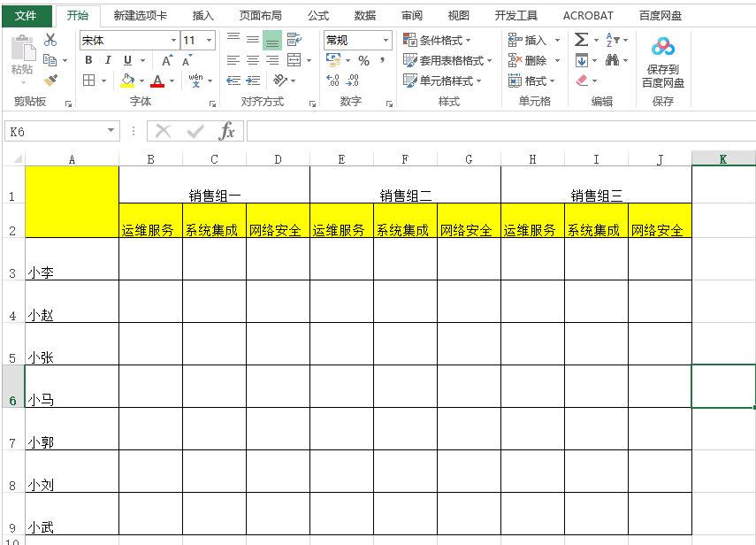Click the scissors Cut icon
Image resolution: width=756 pixels, height=545 pixels.
(x=50, y=37)
